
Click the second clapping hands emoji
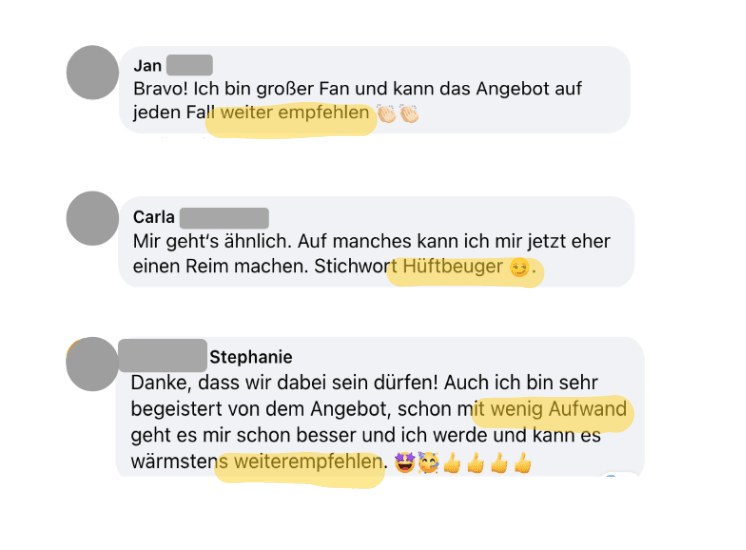(x=409, y=114)
